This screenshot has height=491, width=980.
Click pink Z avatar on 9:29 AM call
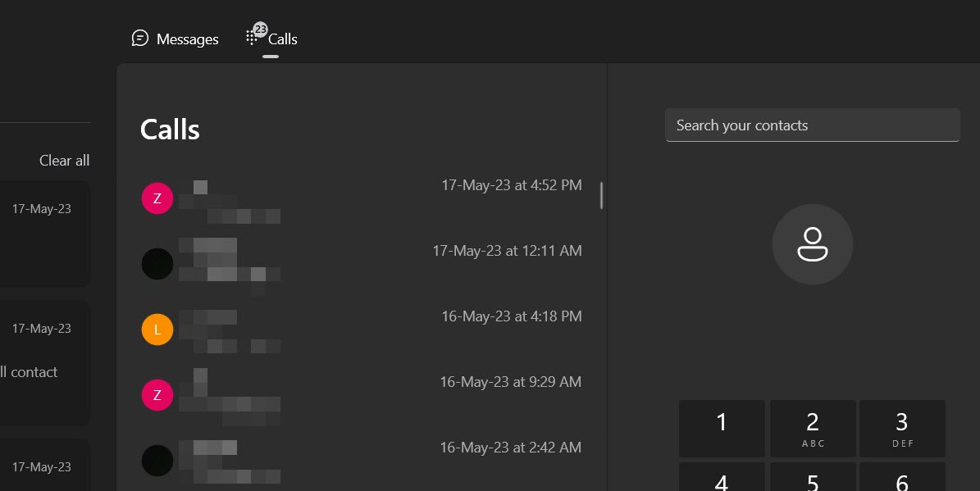(157, 395)
